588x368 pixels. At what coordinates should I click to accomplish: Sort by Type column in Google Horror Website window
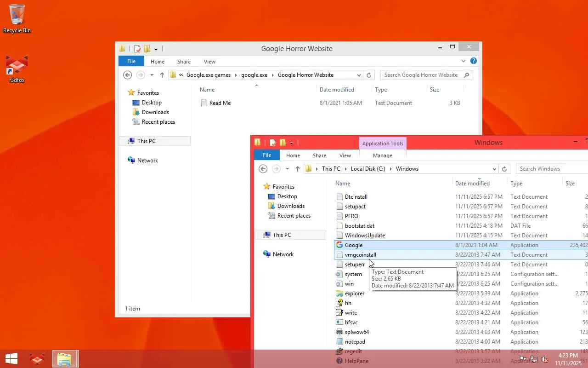coord(381,90)
